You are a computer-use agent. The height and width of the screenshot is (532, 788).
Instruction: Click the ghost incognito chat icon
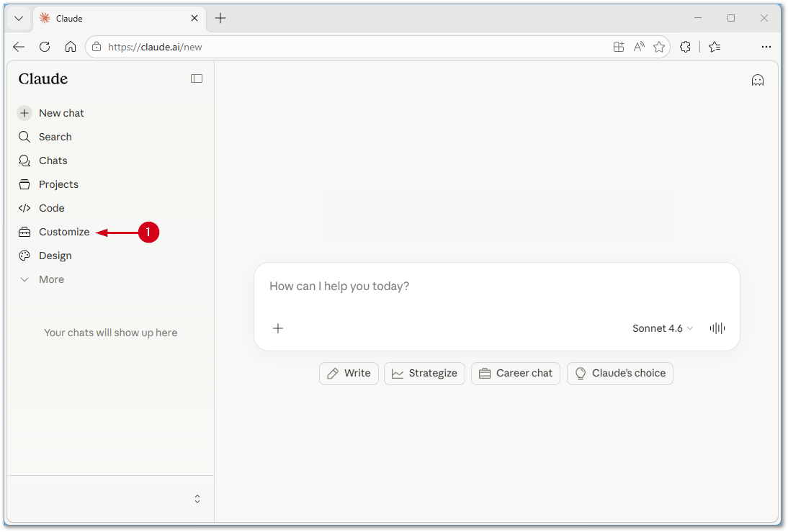pos(757,81)
